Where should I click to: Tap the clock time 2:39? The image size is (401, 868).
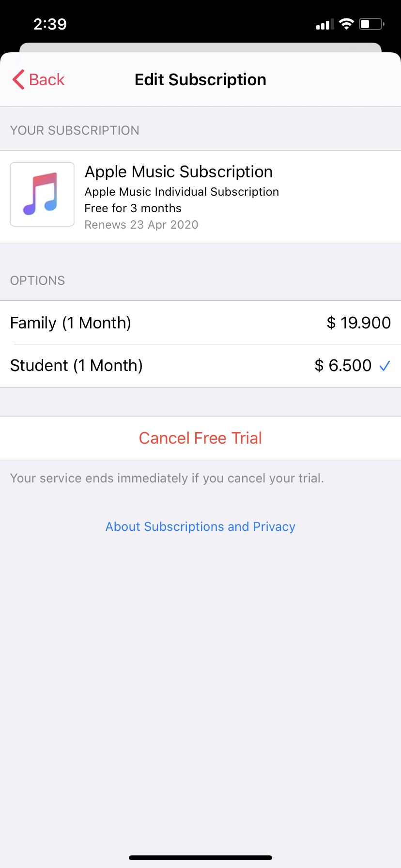point(50,24)
